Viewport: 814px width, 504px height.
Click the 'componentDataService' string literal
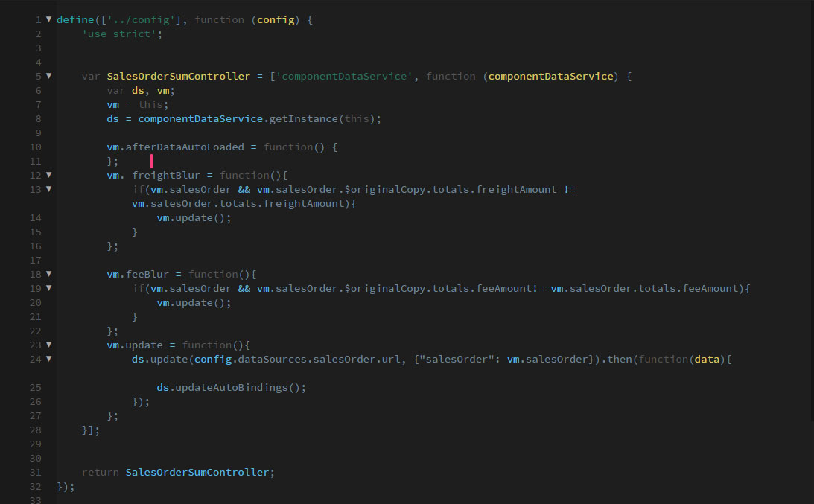(344, 76)
